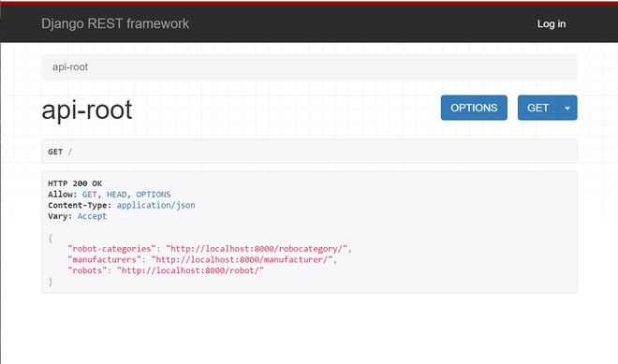Viewport: 618px width, 364px height.
Task: Select the GET / request line
Action: pos(60,152)
